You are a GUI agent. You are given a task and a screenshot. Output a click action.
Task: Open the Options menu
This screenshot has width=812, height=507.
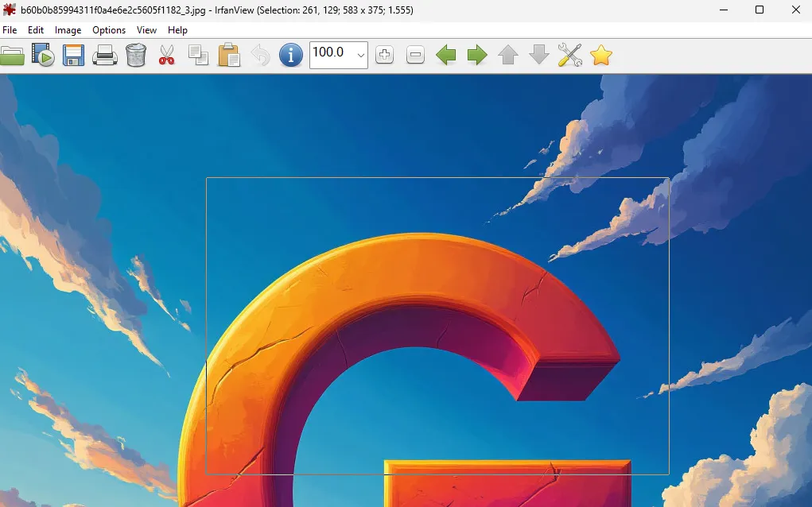point(109,30)
